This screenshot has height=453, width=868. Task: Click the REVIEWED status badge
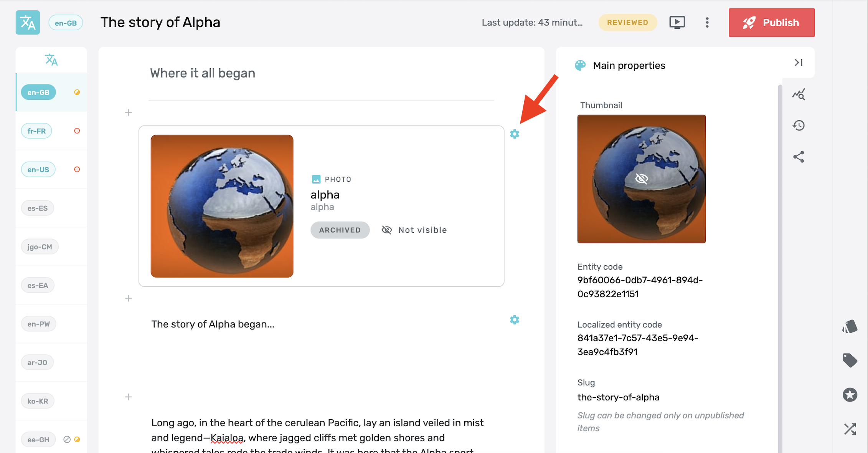[x=627, y=23]
